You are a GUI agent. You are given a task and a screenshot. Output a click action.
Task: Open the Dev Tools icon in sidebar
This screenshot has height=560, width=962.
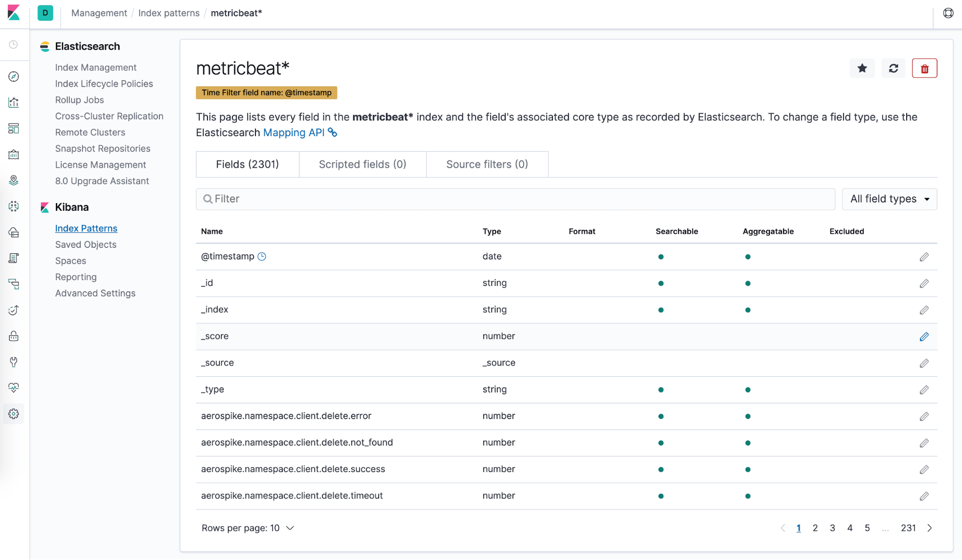14,362
